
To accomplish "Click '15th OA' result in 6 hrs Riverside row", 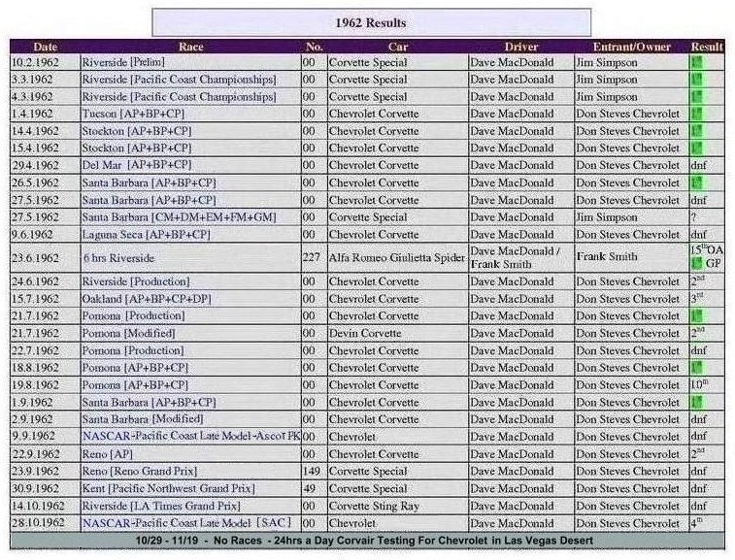I will point(707,249).
